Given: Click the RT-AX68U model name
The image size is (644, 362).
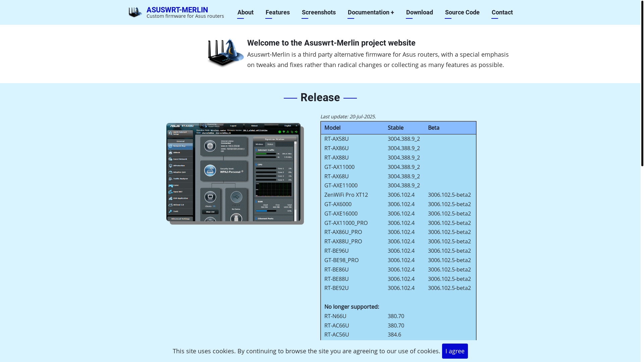Looking at the screenshot, I should pyautogui.click(x=336, y=176).
